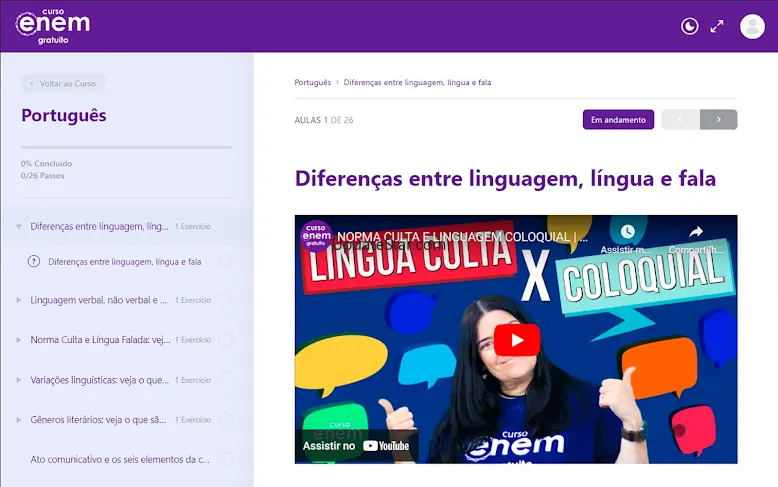Click 1 Exercício label beside Norma Culta
Viewport: 778px width, 487px height.
coord(193,340)
